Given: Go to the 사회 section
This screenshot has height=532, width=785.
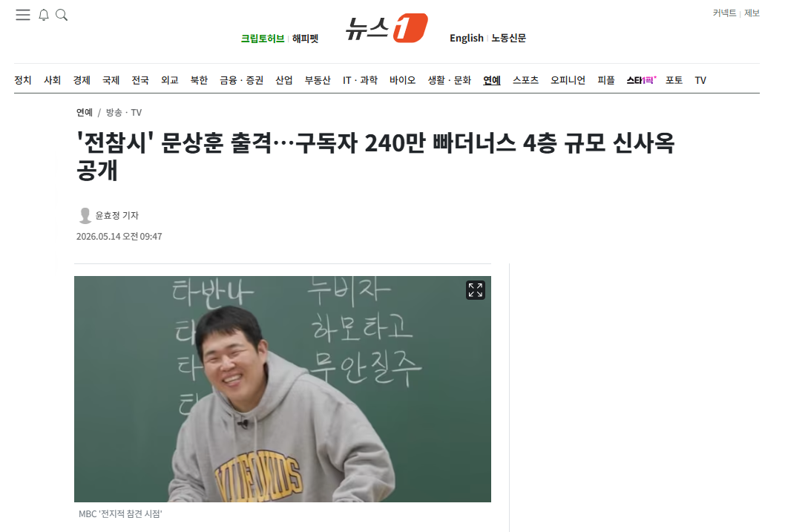Looking at the screenshot, I should pos(53,80).
